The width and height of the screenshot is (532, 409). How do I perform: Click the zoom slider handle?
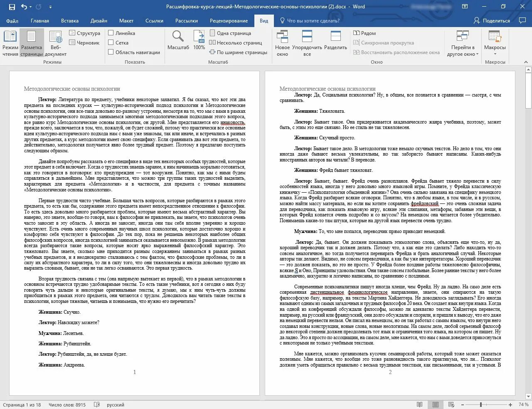tap(481, 405)
